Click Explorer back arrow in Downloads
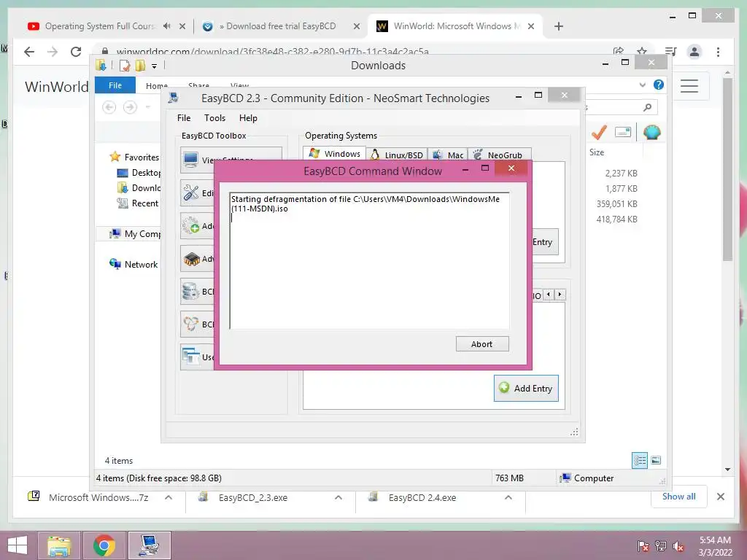This screenshot has height=560, width=747. pyautogui.click(x=109, y=107)
